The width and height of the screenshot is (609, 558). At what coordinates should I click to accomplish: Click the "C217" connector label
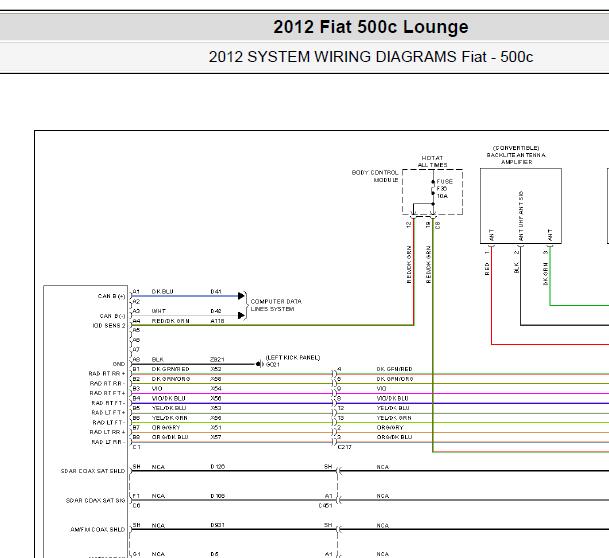click(345, 447)
